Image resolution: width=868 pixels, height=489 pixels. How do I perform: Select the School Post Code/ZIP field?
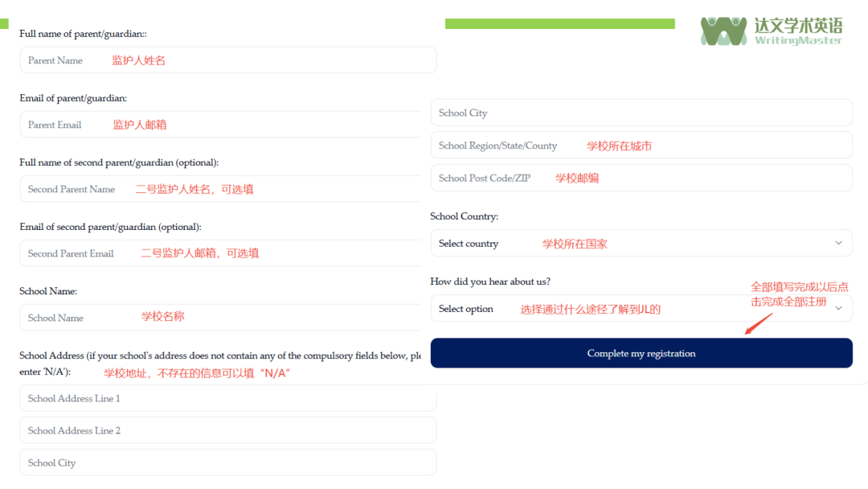[x=643, y=177]
